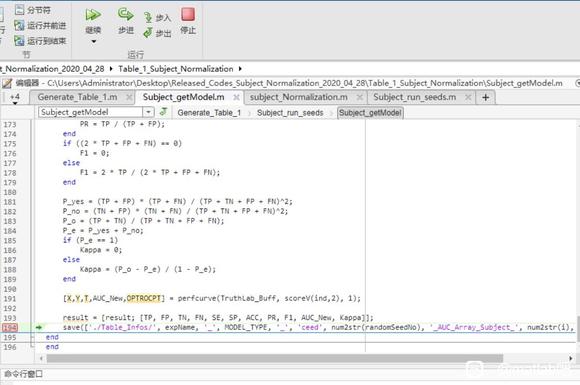Close the Subject_run_seeds.m tab
The image size is (580, 385).
pos(468,97)
